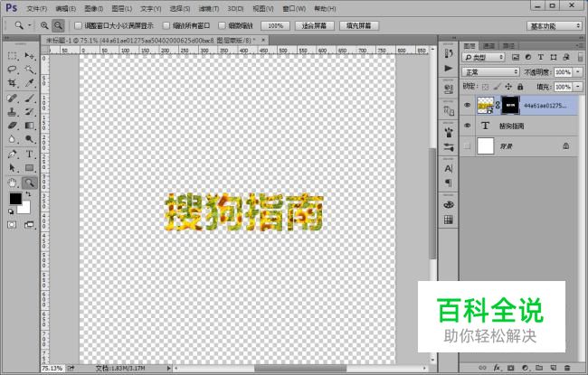Select the Clone Stamp tool

pyautogui.click(x=12, y=112)
